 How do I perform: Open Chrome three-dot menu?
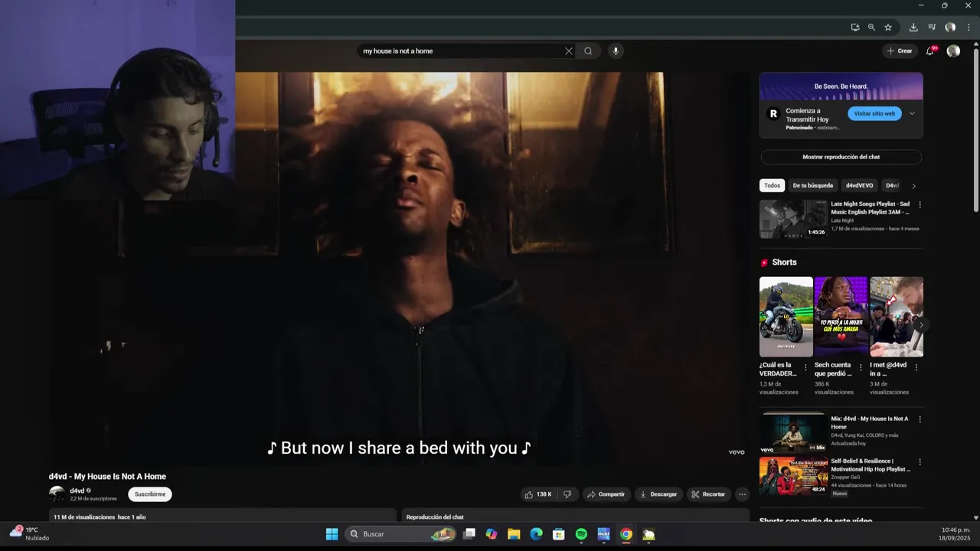coord(969,27)
